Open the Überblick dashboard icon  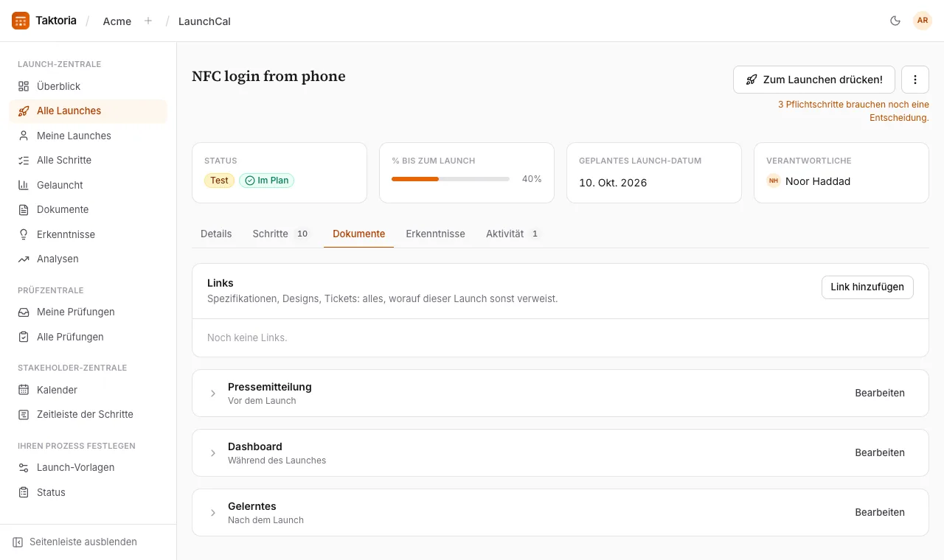click(24, 86)
